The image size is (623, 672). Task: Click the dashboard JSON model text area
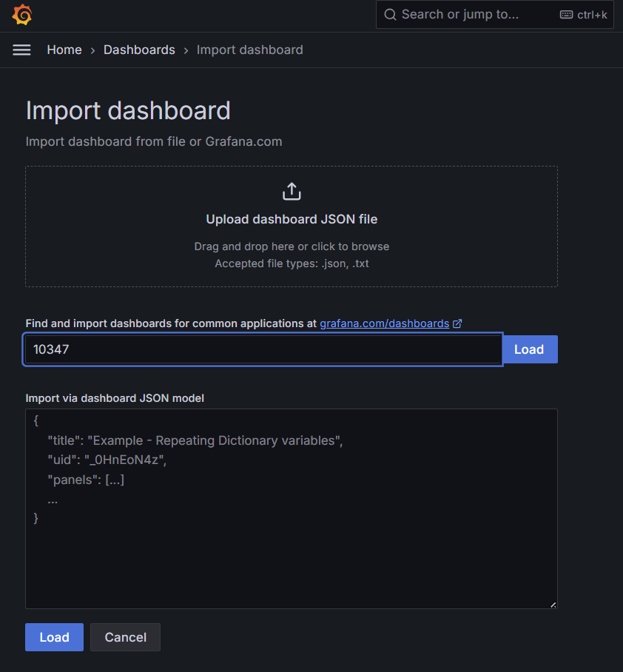click(x=292, y=508)
